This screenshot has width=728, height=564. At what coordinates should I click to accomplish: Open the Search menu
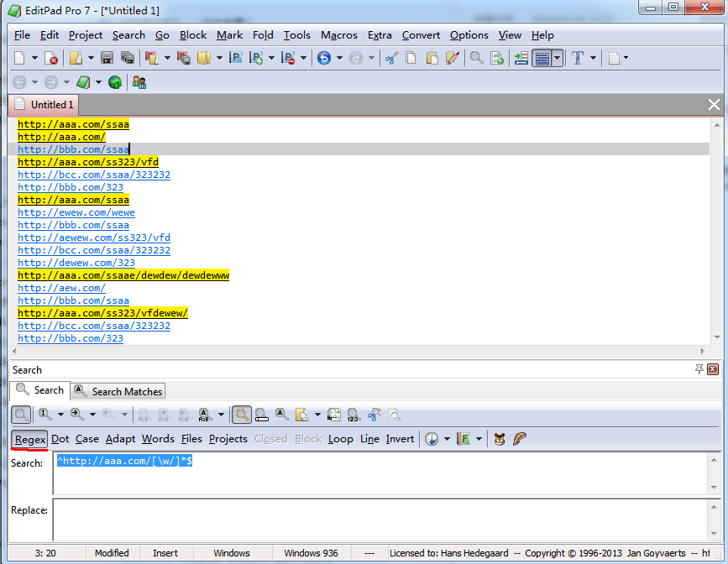(128, 35)
